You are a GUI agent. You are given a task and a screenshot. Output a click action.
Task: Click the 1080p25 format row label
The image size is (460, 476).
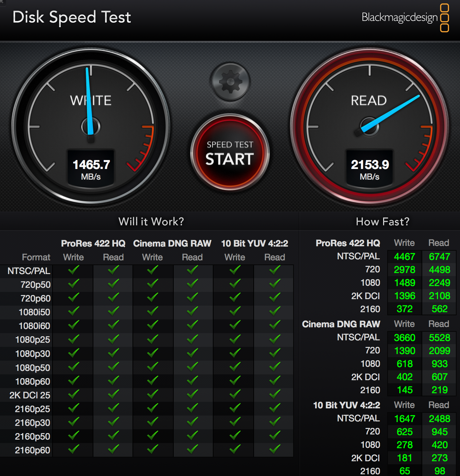coord(33,340)
